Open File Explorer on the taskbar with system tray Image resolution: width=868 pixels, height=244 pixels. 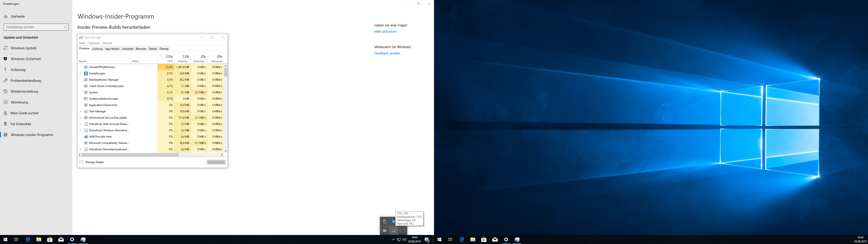(39, 240)
